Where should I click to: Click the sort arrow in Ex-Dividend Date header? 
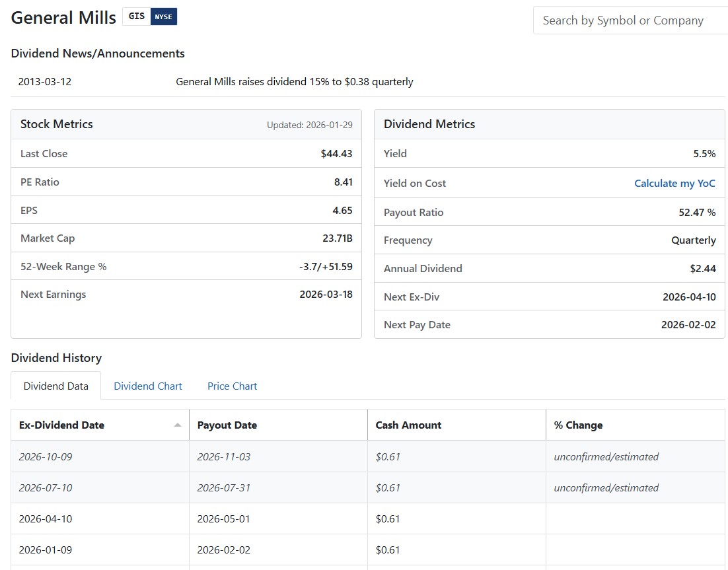click(177, 425)
